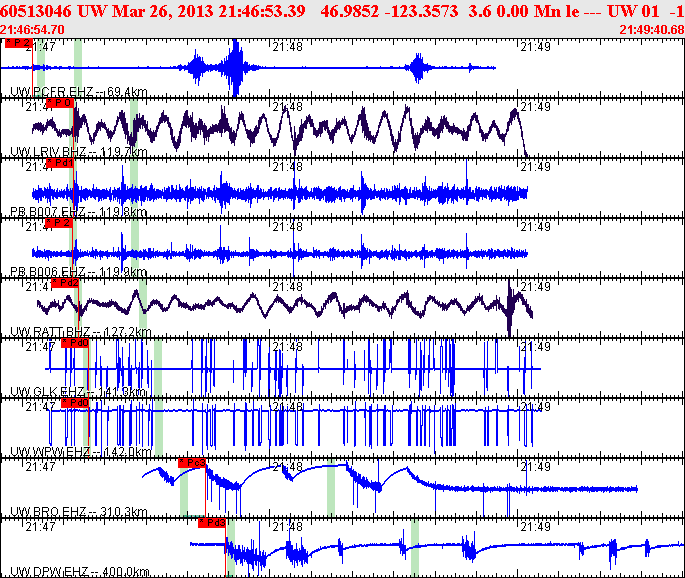Click the UW WPW EHZ station label

[x=80, y=452]
